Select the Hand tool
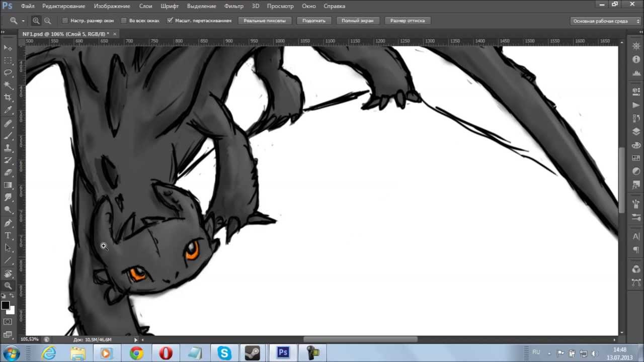The width and height of the screenshot is (644, 362). pos(8,274)
